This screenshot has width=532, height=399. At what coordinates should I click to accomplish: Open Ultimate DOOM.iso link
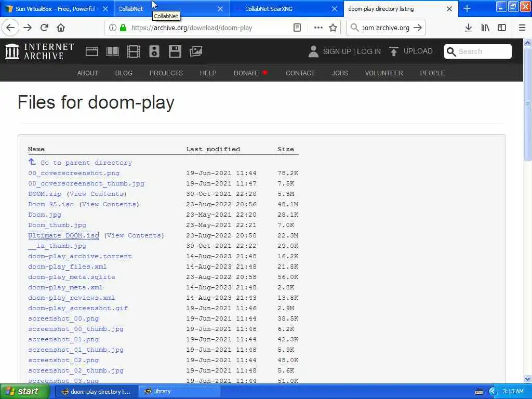(x=63, y=235)
